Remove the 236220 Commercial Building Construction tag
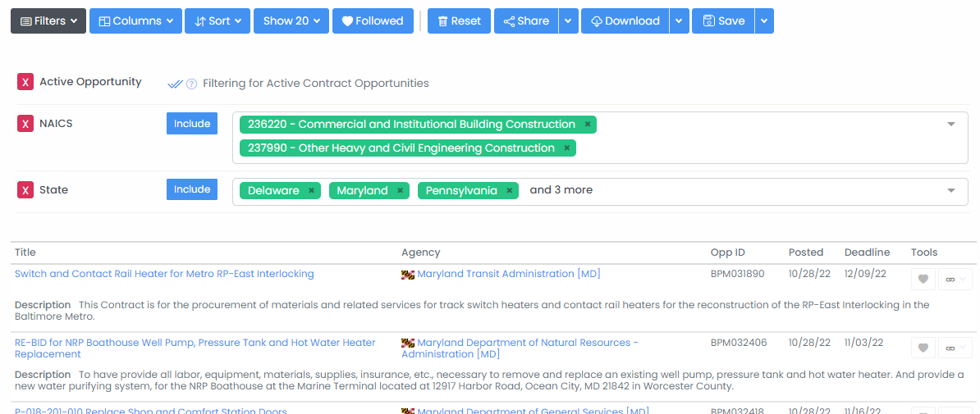980x414 pixels. coord(588,125)
